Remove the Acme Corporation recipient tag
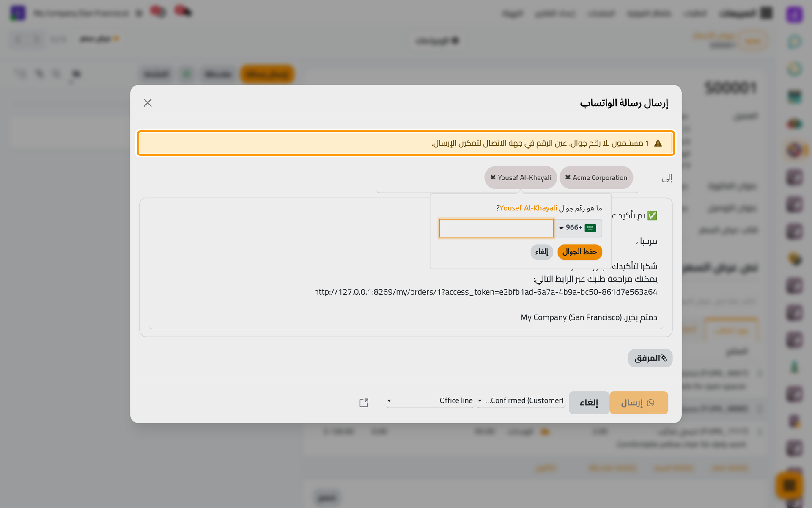Viewport: 812px width, 508px height. click(568, 177)
